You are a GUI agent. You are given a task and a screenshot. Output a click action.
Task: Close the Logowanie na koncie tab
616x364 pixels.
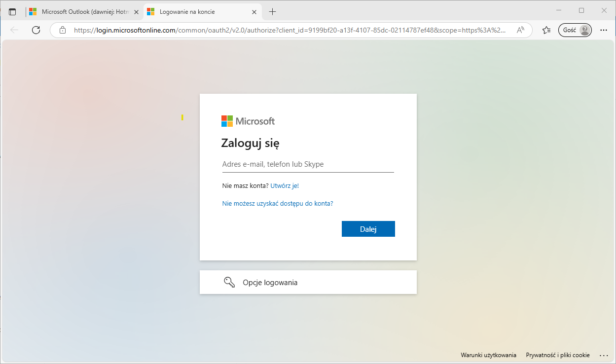254,12
